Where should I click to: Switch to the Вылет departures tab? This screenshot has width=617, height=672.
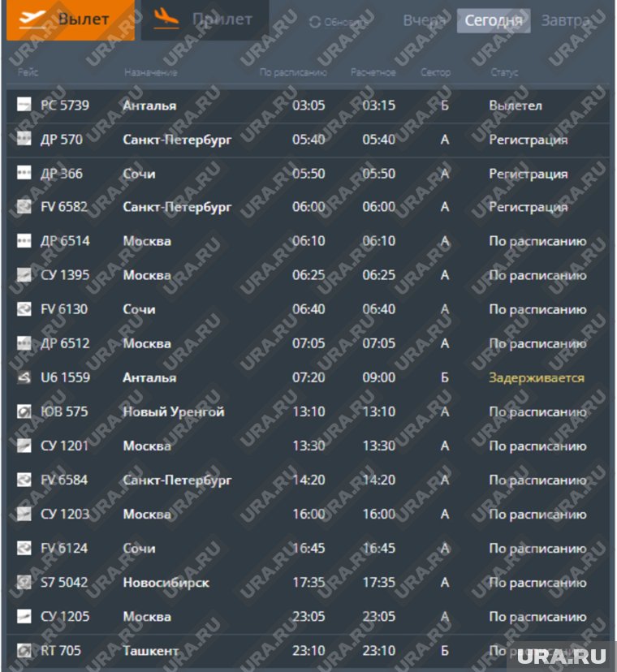pos(70,20)
